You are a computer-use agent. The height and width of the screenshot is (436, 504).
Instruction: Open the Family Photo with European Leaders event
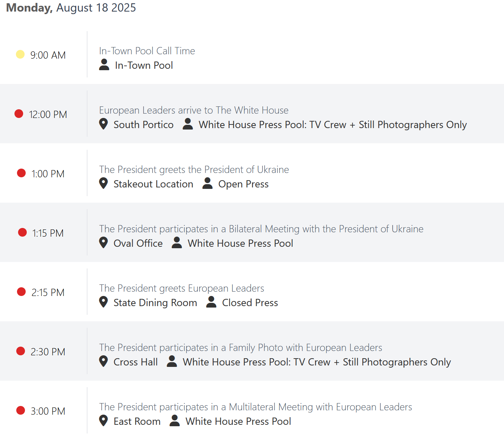(x=240, y=348)
